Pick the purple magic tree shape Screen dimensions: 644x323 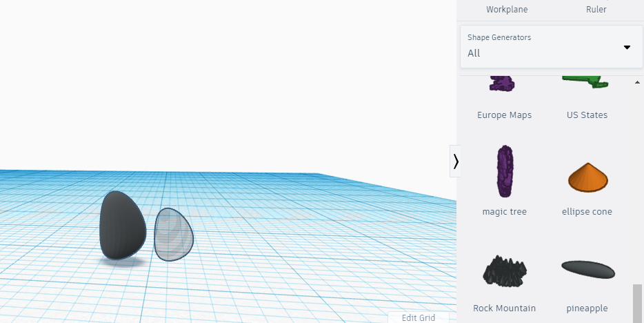[504, 171]
